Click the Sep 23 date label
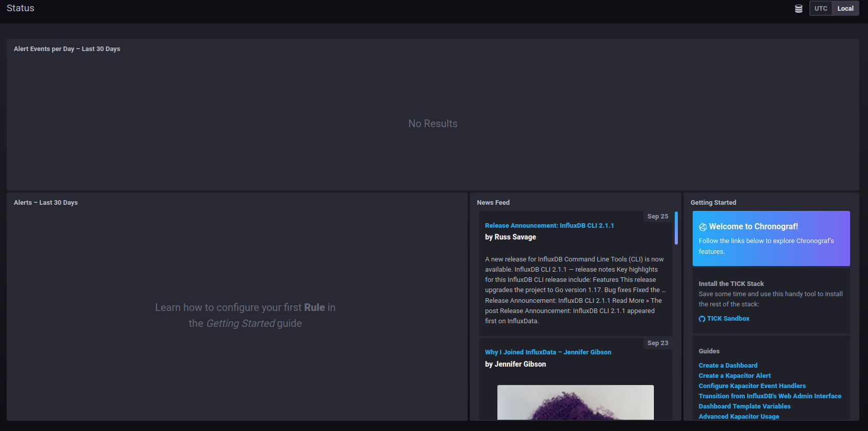Screen dimensions: 868x431 point(657,343)
